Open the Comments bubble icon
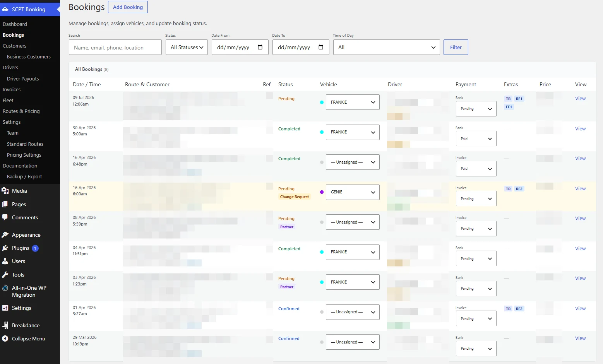Viewport: 603px width, 364px height. pos(5,217)
